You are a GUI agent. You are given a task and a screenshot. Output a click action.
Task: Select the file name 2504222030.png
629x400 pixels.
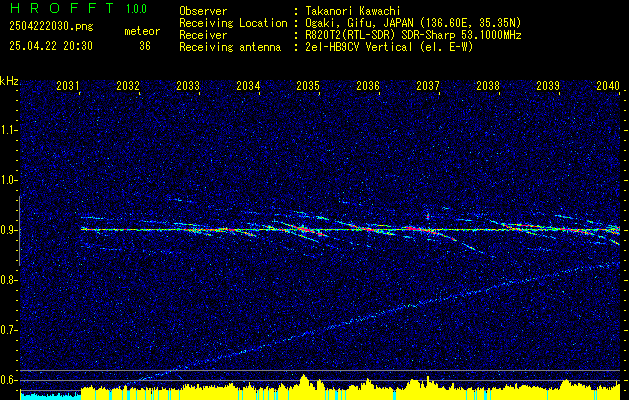click(51, 26)
